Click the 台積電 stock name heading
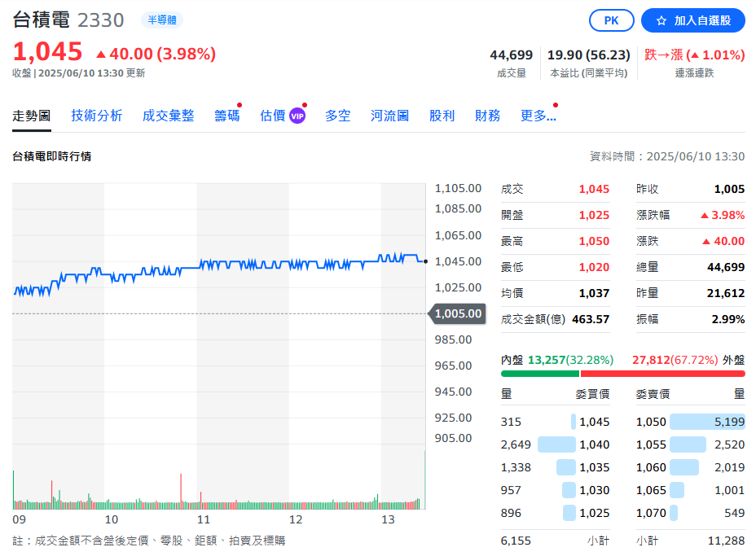The image size is (756, 556). coord(41,20)
